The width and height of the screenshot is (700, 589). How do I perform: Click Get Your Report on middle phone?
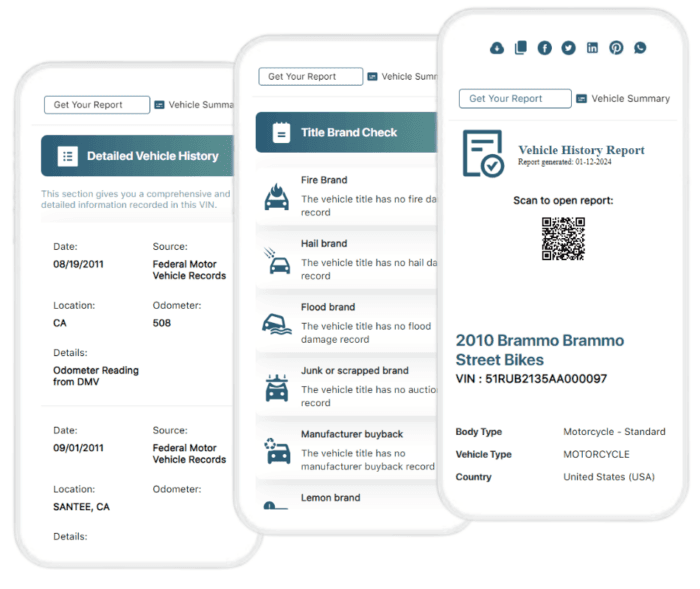(310, 77)
